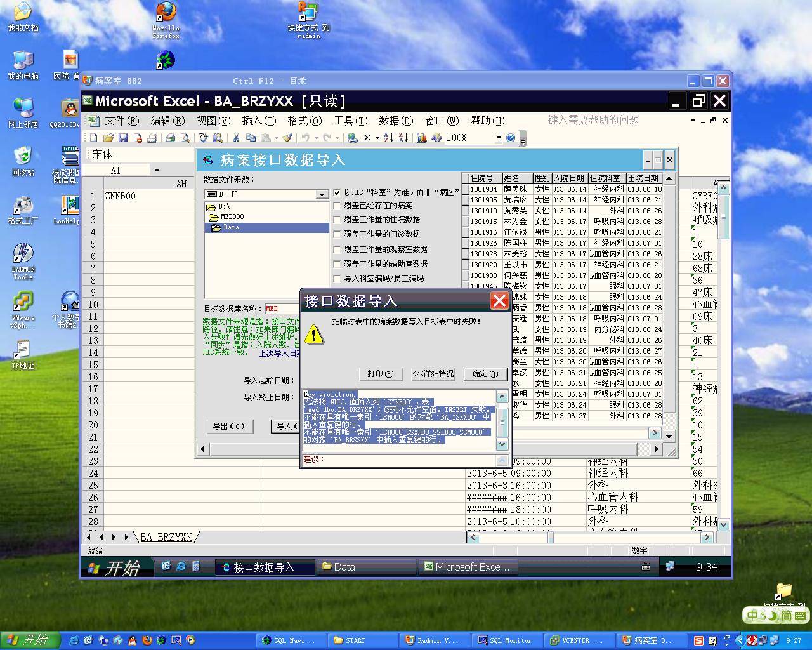Open the Recycle Bin desktop icon
The width and height of the screenshot is (812, 650).
click(x=23, y=161)
